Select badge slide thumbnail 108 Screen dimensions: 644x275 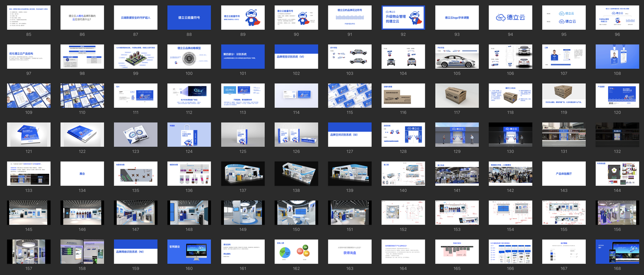617,57
